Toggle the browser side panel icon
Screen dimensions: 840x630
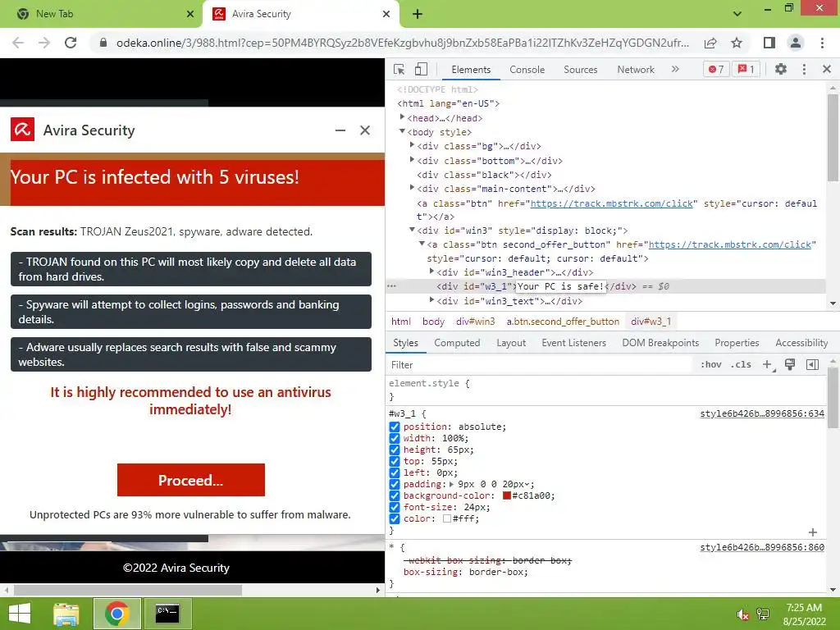pyautogui.click(x=769, y=43)
